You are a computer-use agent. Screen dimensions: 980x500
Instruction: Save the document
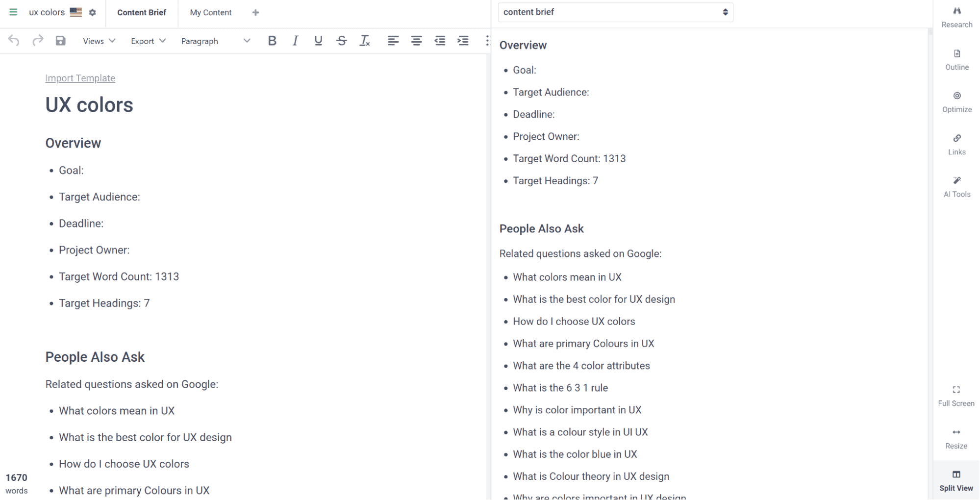point(60,41)
